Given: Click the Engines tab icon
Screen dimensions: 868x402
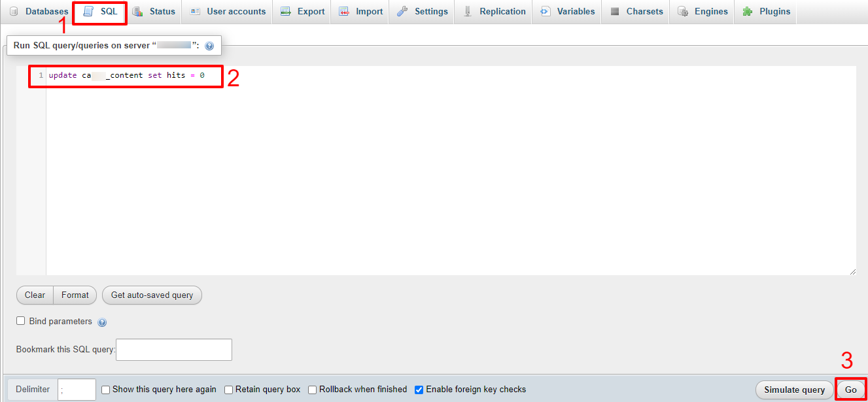Looking at the screenshot, I should [x=682, y=12].
